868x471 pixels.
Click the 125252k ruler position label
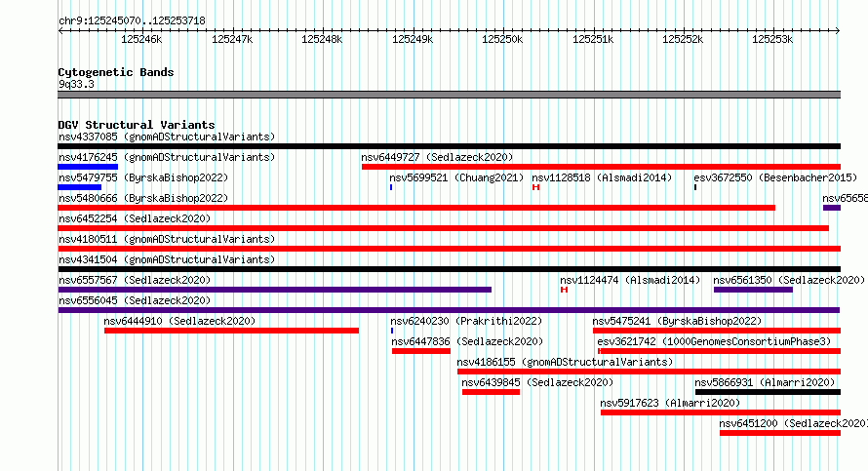pos(683,39)
